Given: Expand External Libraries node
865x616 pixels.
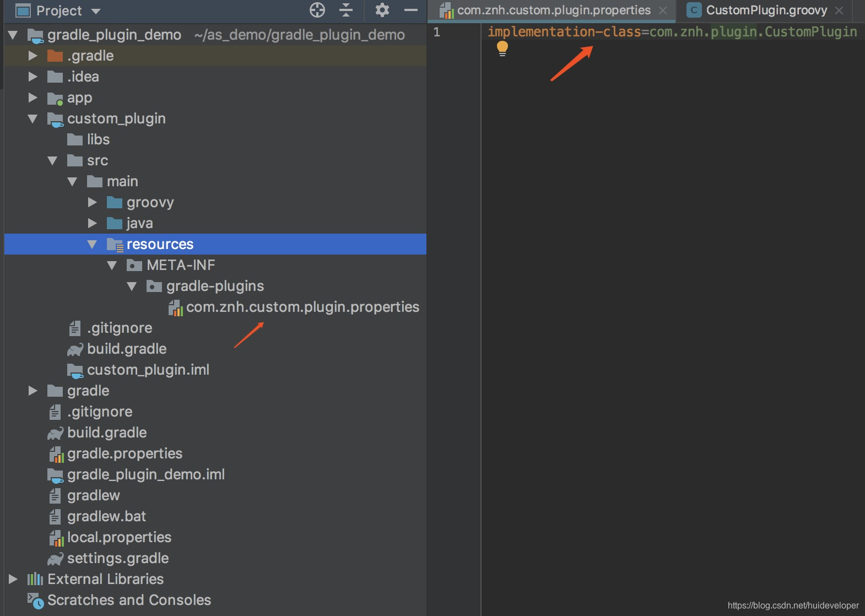Looking at the screenshot, I should coord(13,579).
